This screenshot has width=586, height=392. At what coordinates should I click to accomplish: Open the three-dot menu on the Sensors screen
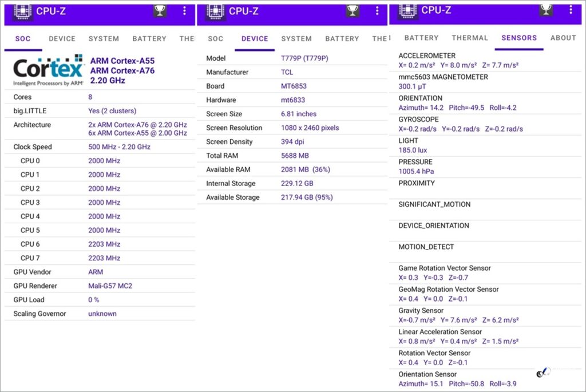[x=569, y=10]
